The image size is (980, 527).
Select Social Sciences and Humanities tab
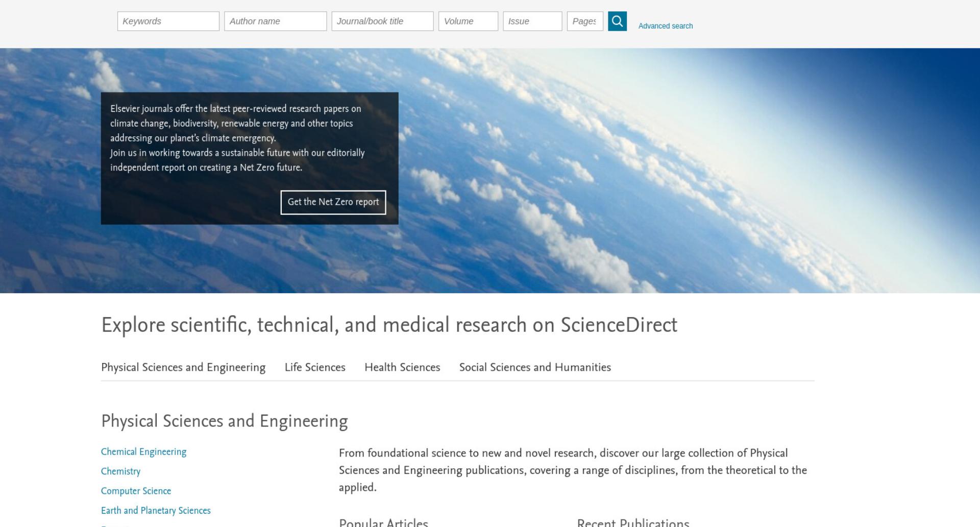point(535,368)
